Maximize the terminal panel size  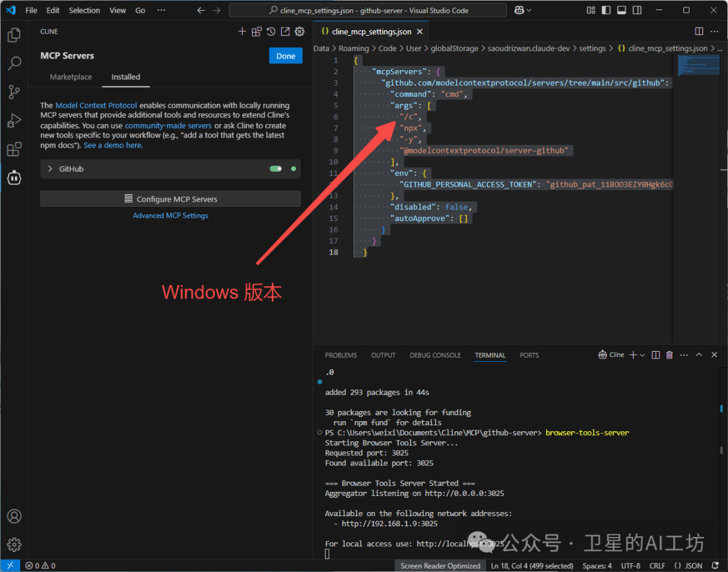[x=699, y=355]
